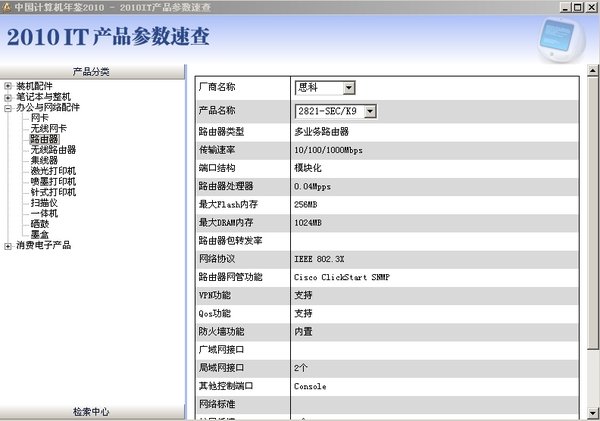Click the app icon in title bar
Image resolution: width=600 pixels, height=421 pixels.
(7, 7)
